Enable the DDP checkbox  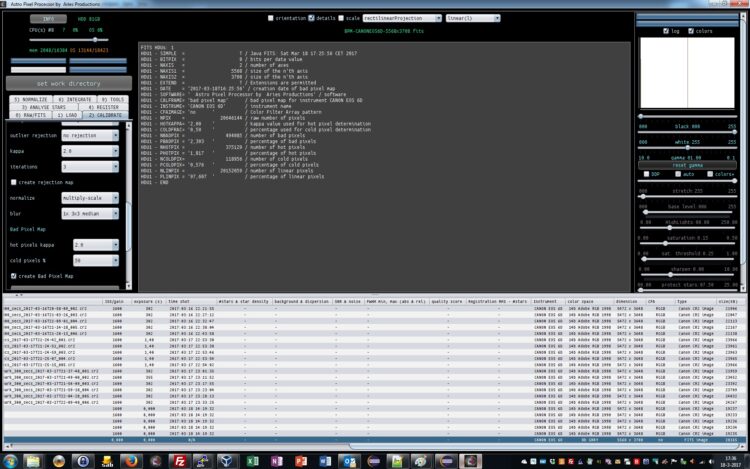coord(646,174)
